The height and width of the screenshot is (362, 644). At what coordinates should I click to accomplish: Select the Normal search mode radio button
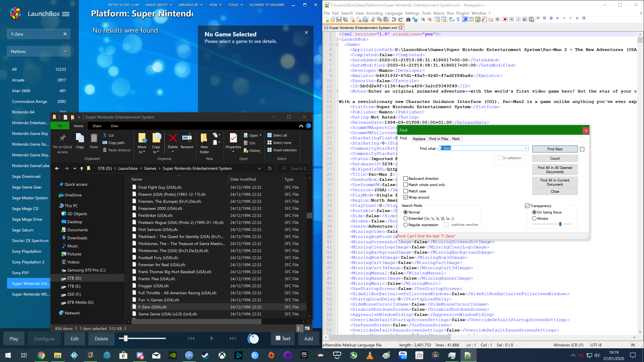[406, 212]
